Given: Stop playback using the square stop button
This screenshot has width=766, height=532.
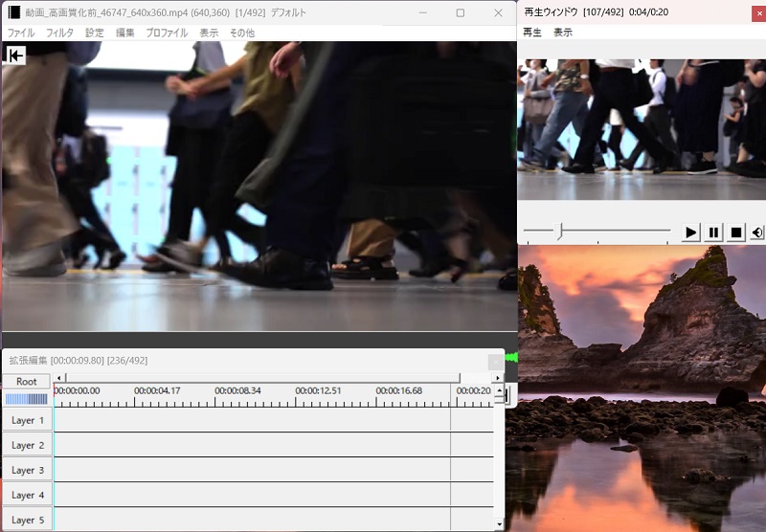Looking at the screenshot, I should pos(736,233).
